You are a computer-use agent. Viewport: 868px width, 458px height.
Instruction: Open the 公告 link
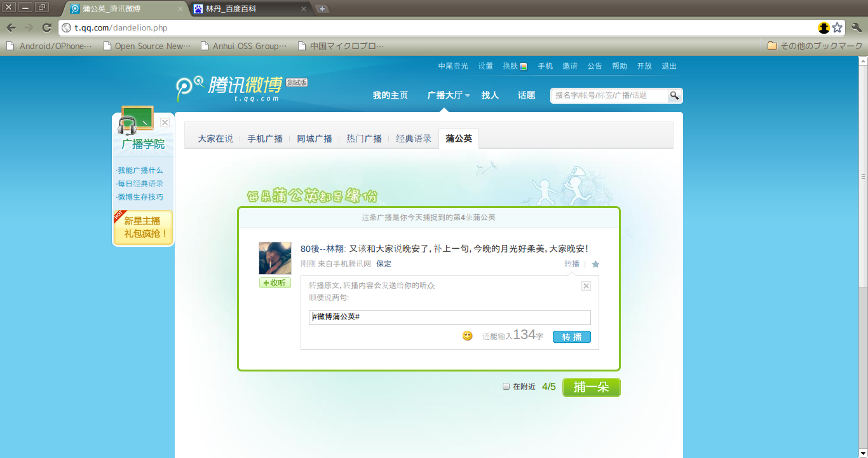coord(595,66)
